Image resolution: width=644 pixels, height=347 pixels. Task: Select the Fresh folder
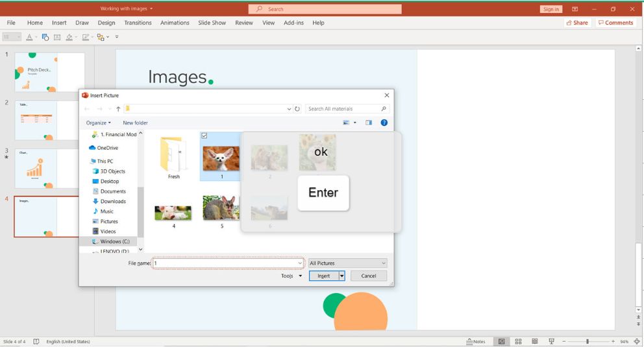[173, 158]
